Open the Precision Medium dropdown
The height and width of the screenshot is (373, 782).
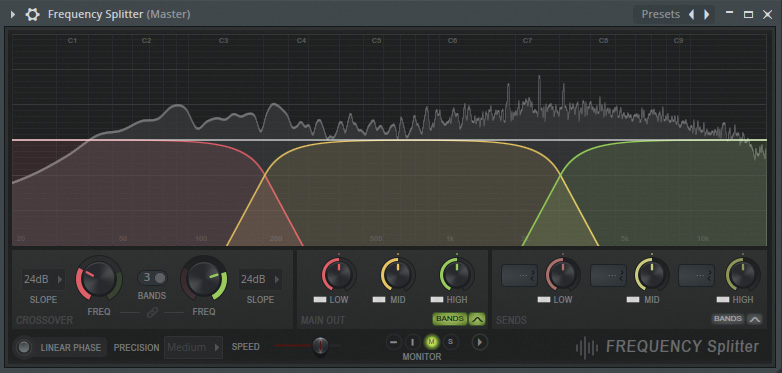[194, 347]
